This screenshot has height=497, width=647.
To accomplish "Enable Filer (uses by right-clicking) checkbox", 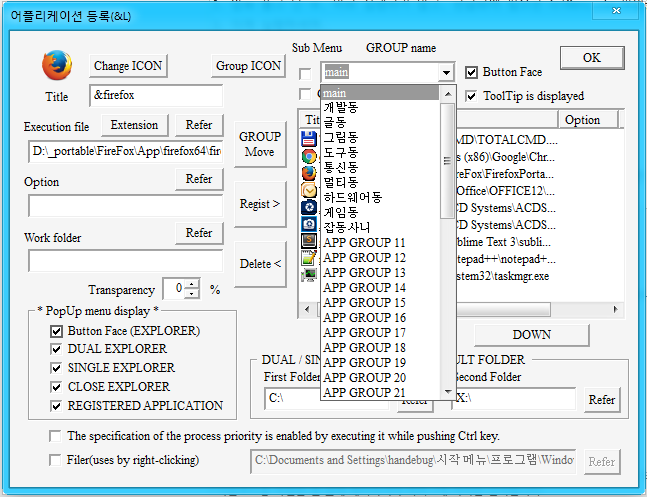I will coord(56,460).
